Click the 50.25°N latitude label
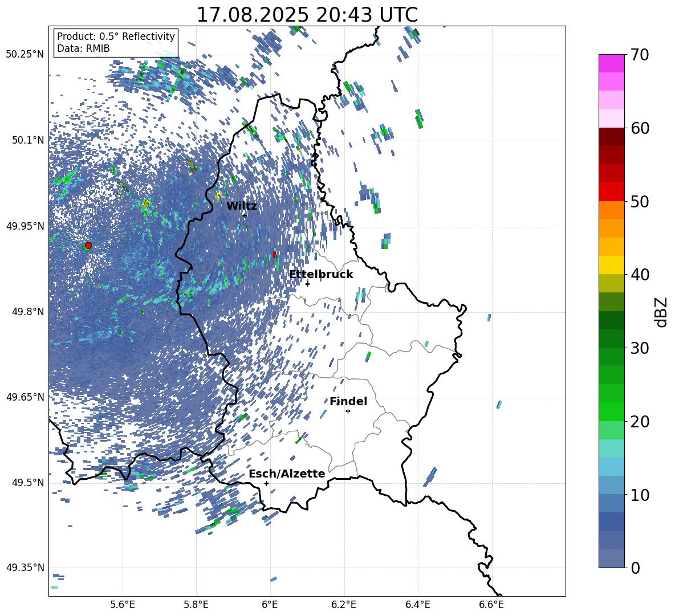 pyautogui.click(x=25, y=55)
